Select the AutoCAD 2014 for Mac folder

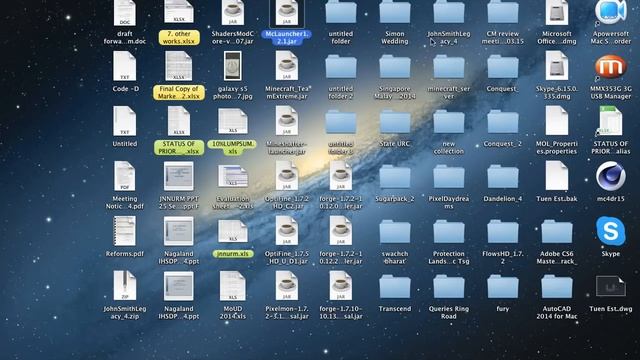[x=557, y=287]
